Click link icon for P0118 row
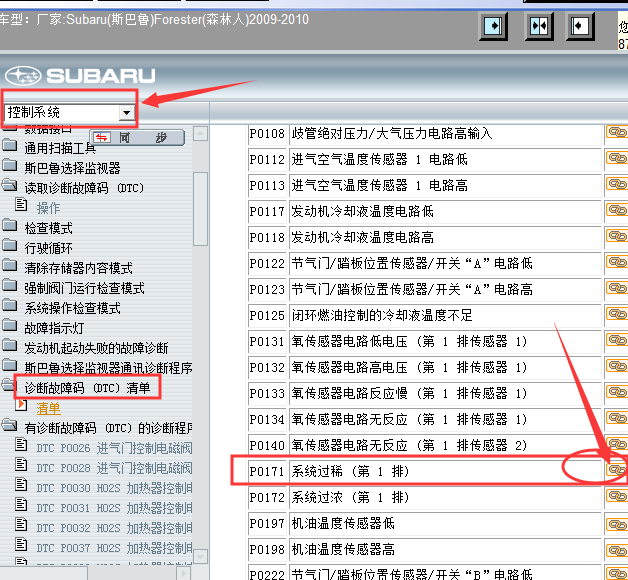 617,236
